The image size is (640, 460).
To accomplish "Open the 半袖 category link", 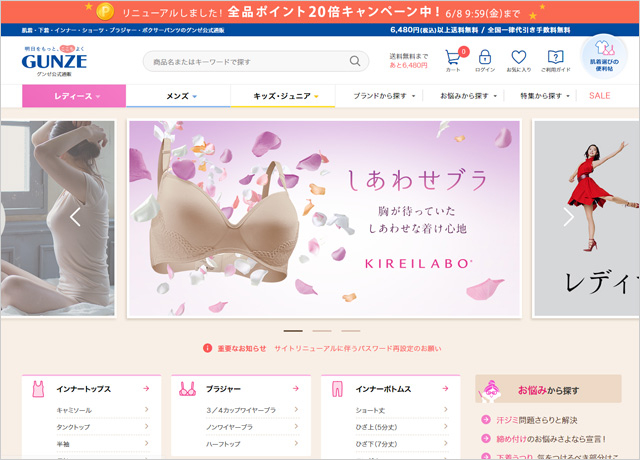I will (x=63, y=444).
